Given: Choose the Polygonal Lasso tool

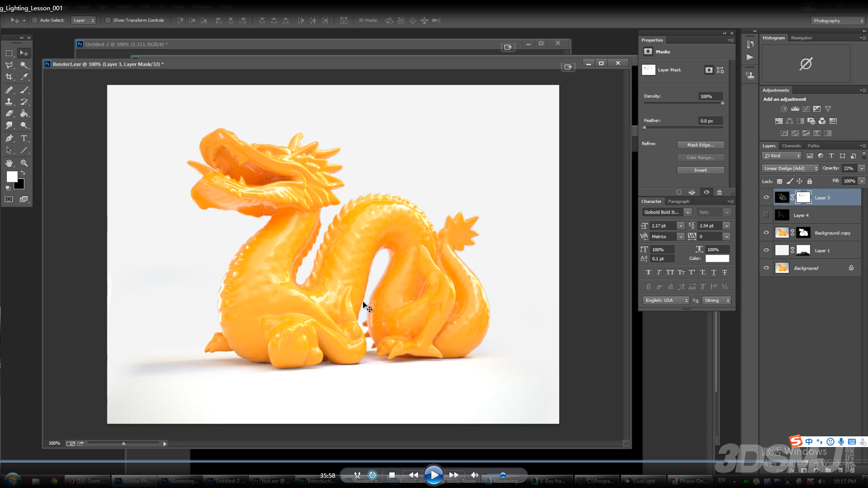Looking at the screenshot, I should (9, 65).
